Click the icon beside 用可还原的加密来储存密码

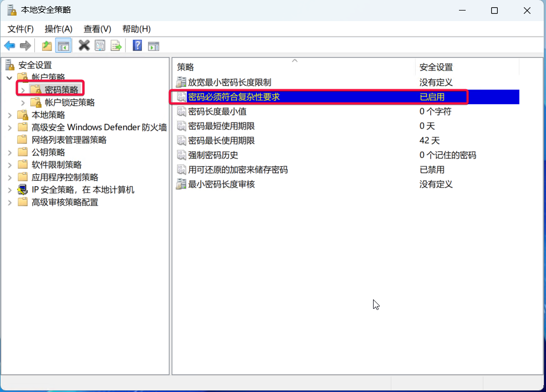coord(181,170)
